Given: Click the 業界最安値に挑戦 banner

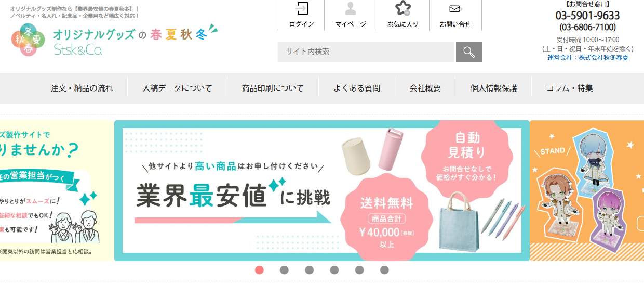Looking at the screenshot, I should 322,190.
